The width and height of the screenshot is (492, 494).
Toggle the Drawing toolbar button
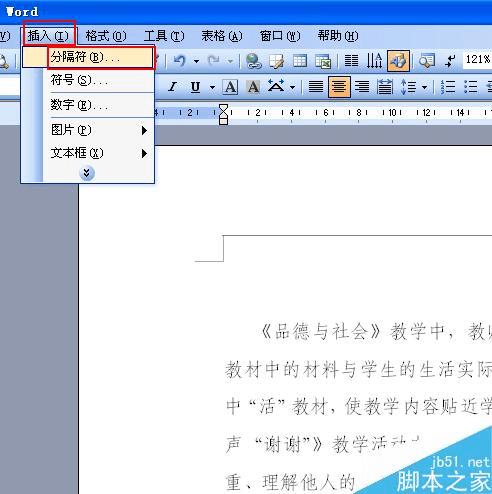(398, 61)
